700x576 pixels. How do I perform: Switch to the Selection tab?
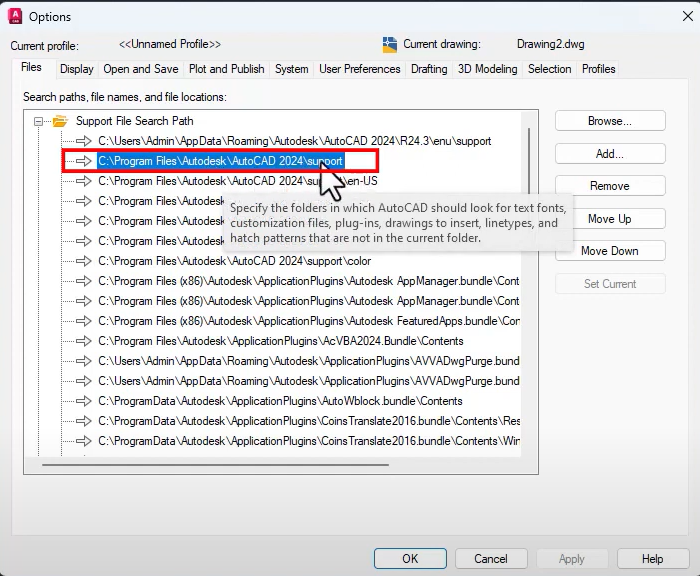click(x=550, y=69)
